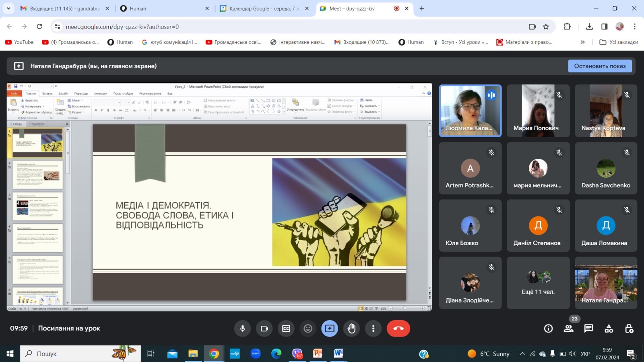Open the emoji reactions button
This screenshot has height=362, width=644.
(x=308, y=329)
